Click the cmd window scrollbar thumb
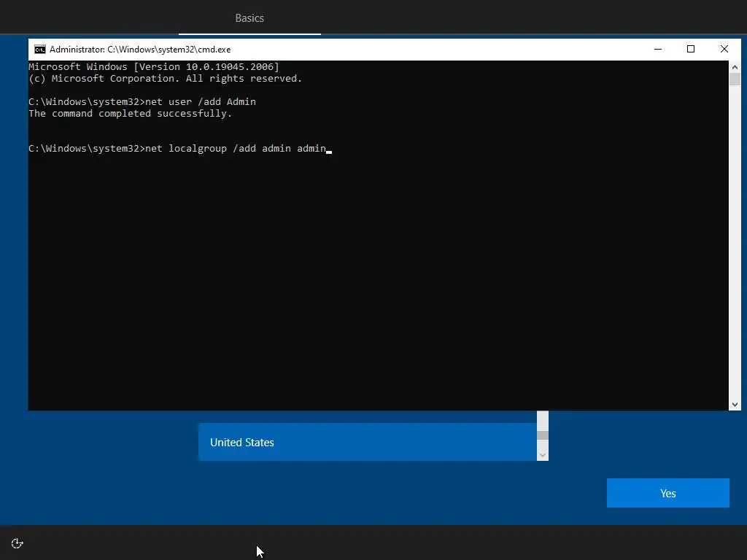This screenshot has width=747, height=560. coord(735,79)
